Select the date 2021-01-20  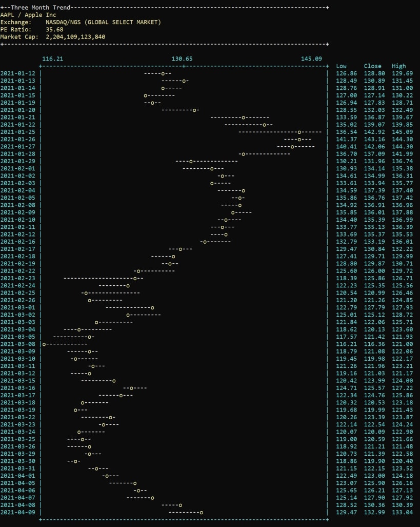18,110
